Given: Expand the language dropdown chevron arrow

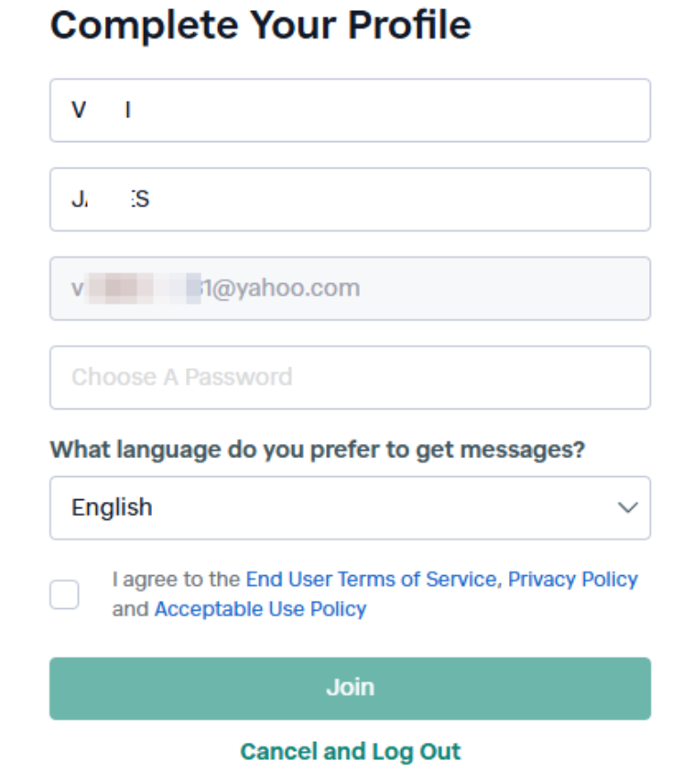Looking at the screenshot, I should coord(627,507).
